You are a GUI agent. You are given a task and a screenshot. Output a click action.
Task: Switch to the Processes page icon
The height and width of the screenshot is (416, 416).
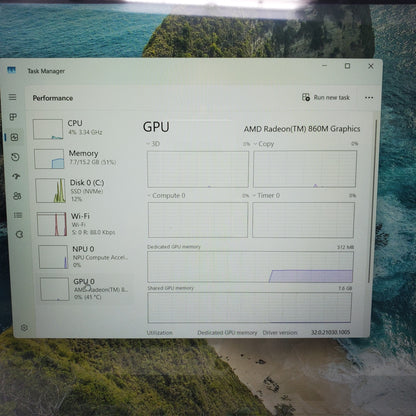click(x=13, y=117)
